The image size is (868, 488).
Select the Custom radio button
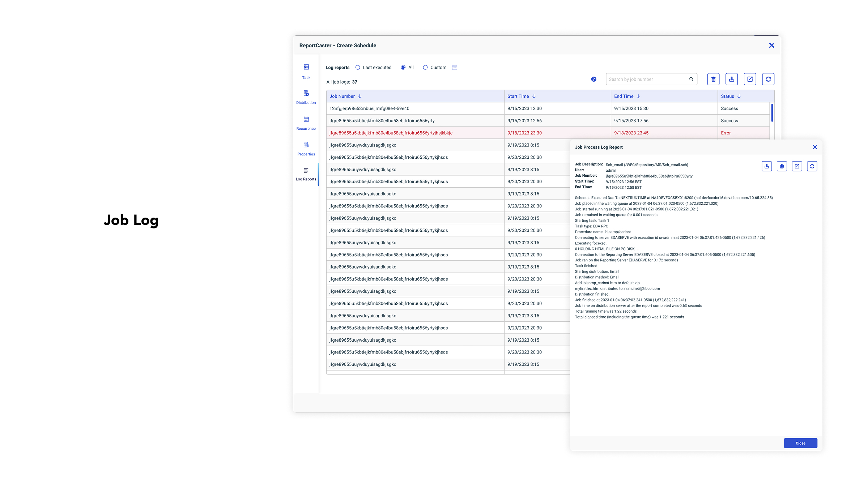click(425, 68)
